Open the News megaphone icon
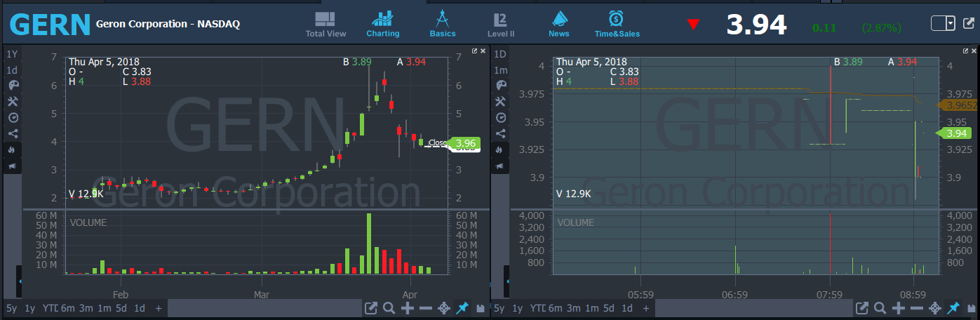980x320 pixels. pos(558,25)
